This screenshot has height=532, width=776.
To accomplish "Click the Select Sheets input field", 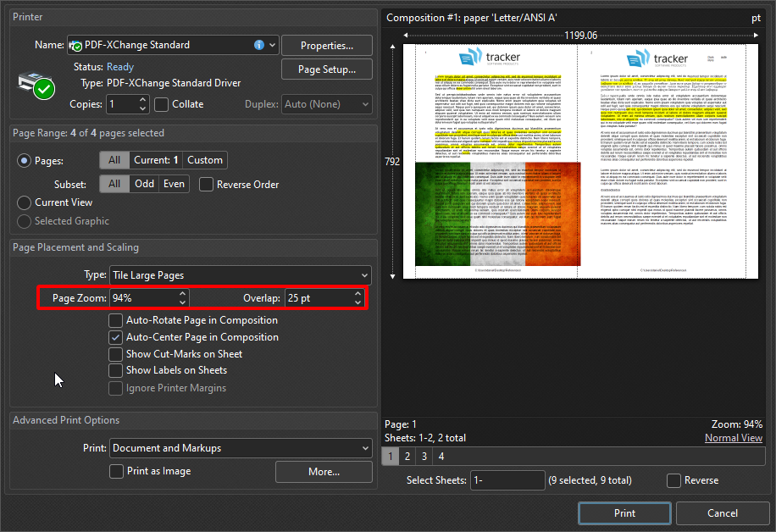I will 507,479.
